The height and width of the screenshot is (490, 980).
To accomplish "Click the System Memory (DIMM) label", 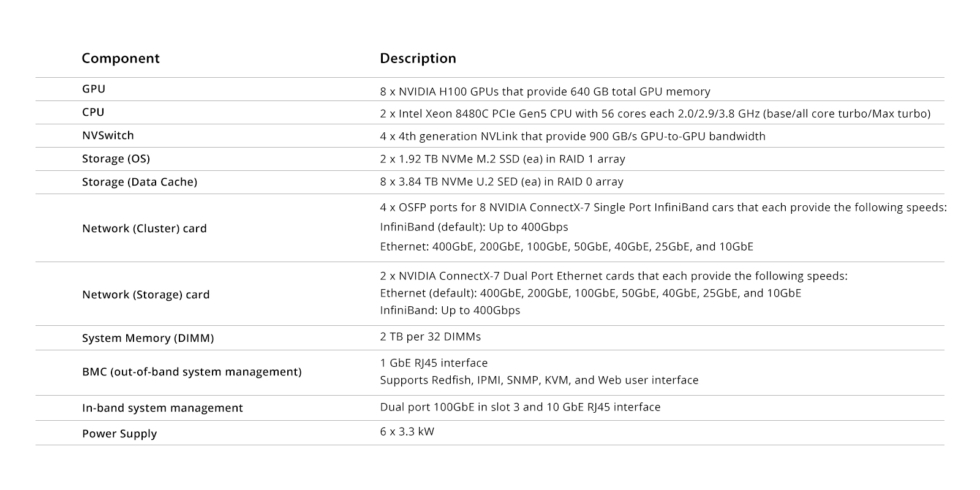I will 148,338.
